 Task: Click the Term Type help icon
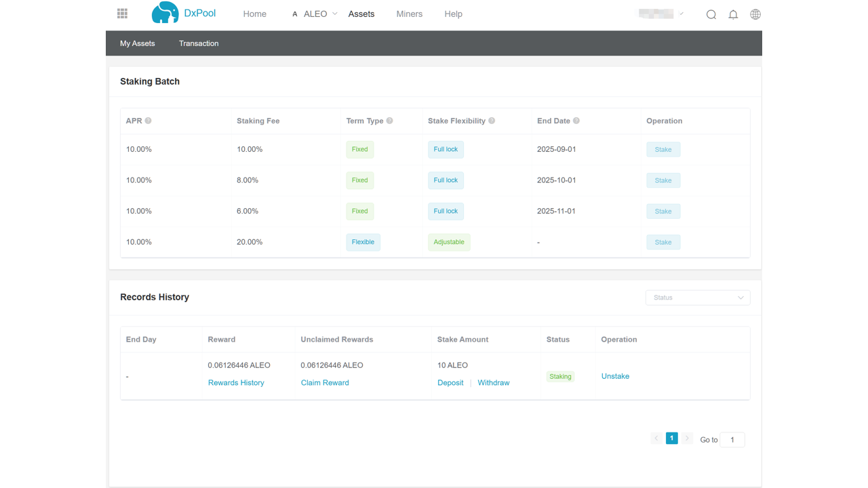tap(389, 121)
